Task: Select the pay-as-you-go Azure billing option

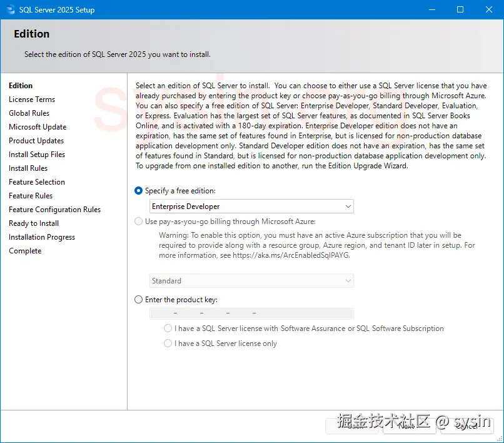Action: tap(138, 221)
